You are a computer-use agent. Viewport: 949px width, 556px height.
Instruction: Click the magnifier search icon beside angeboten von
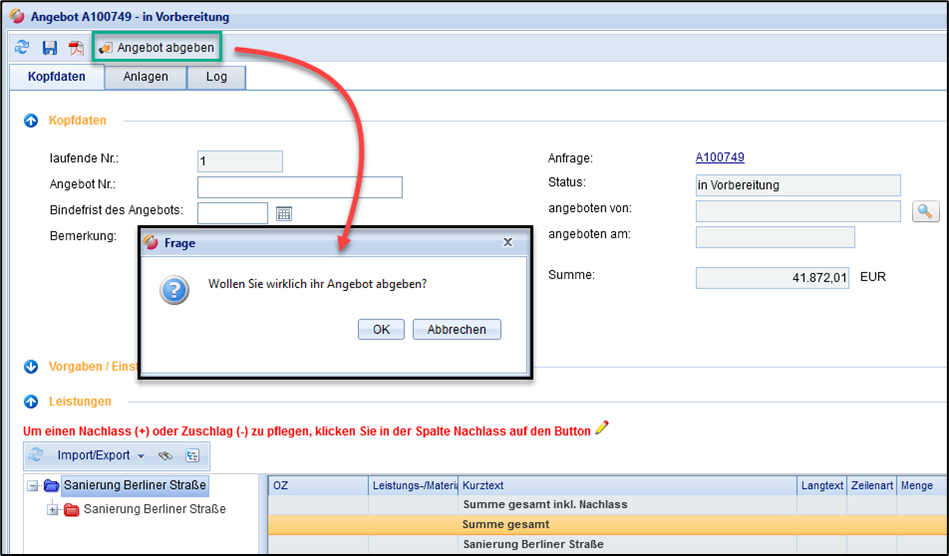[x=925, y=211]
